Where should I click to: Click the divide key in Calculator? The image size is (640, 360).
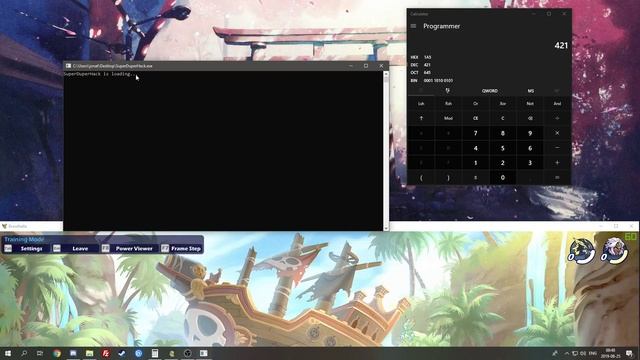click(557, 118)
